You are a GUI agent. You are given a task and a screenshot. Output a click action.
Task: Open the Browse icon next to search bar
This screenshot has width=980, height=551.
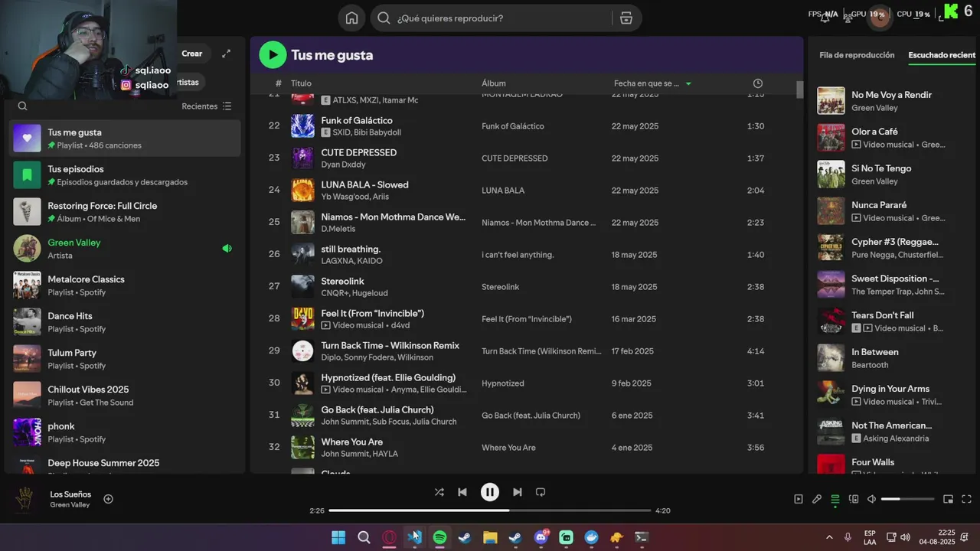[x=626, y=18]
